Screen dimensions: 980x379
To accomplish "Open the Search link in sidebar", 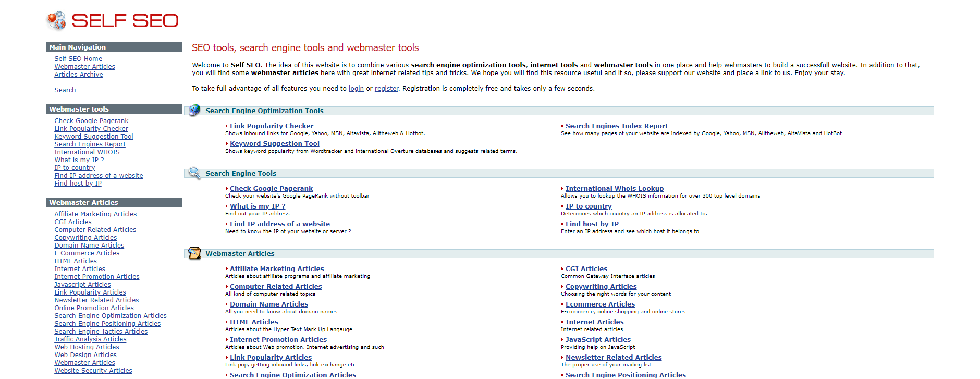I will pos(65,90).
